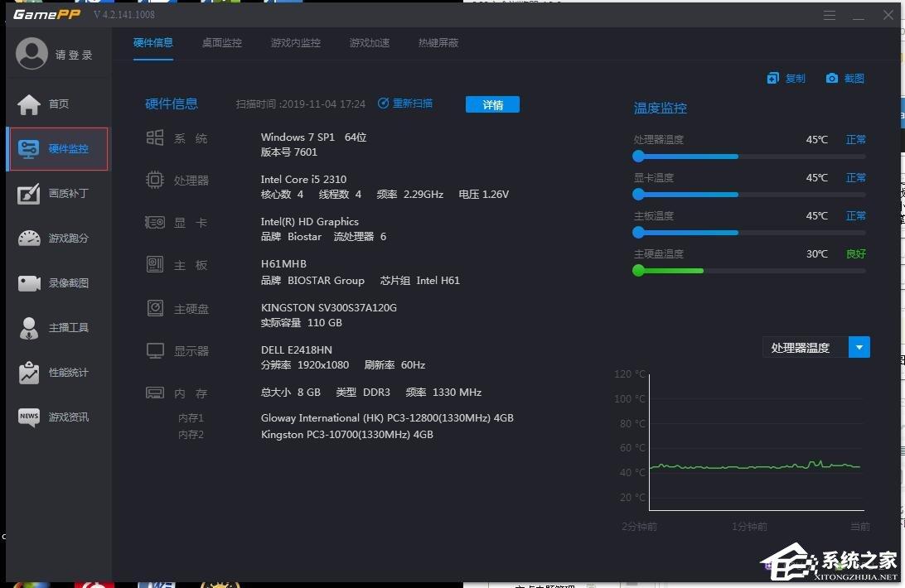Viewport: 905px width, 588px height.
Task: Click the 实际容量 110 GB text
Action: click(302, 322)
